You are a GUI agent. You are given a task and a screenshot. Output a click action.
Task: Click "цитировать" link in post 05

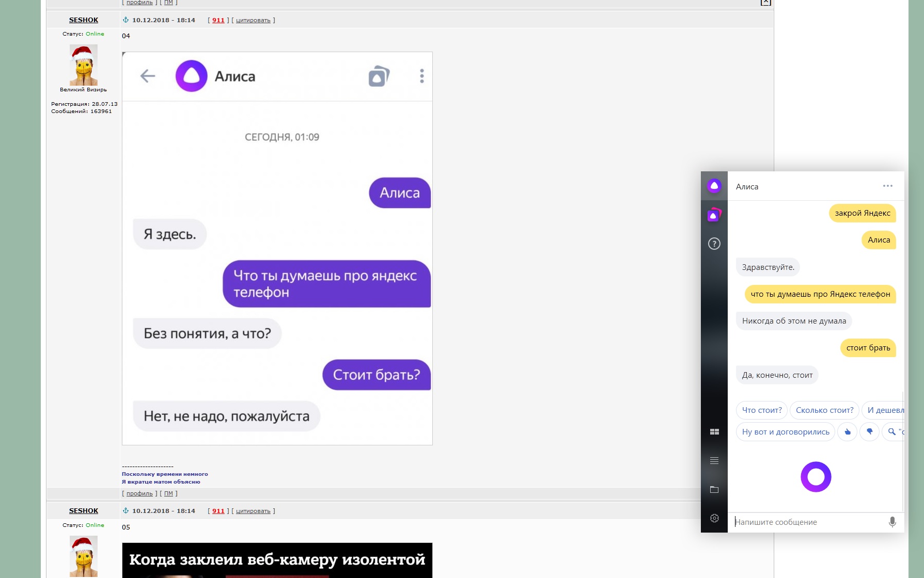click(x=253, y=511)
